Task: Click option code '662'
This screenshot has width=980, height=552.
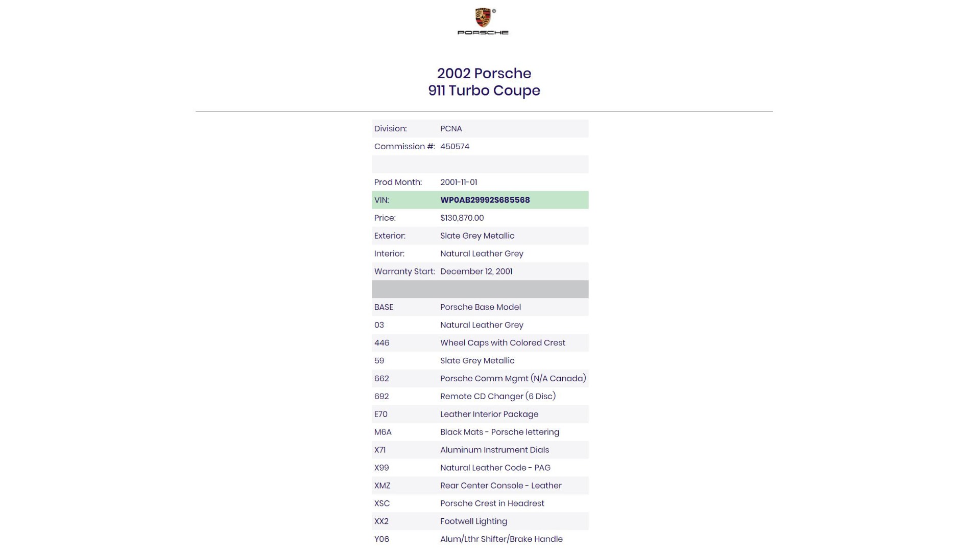Action: pyautogui.click(x=381, y=379)
